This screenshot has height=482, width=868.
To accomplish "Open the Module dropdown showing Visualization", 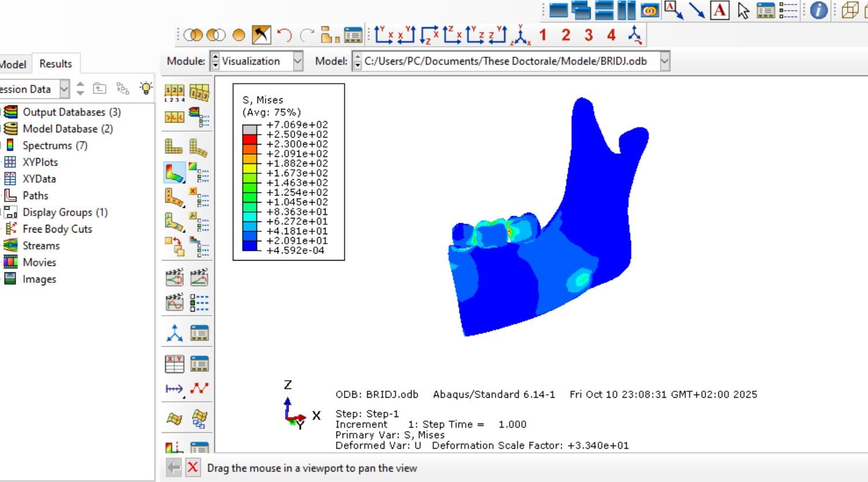I will coord(297,61).
